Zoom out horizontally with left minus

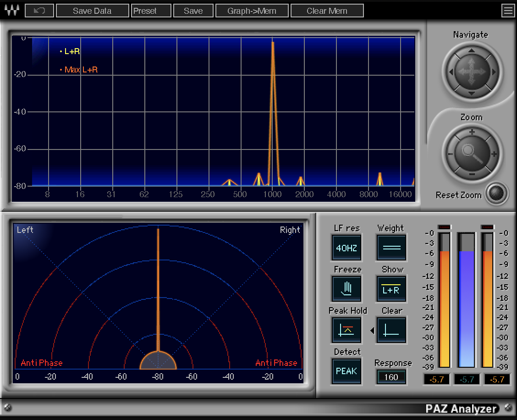[x=450, y=154]
